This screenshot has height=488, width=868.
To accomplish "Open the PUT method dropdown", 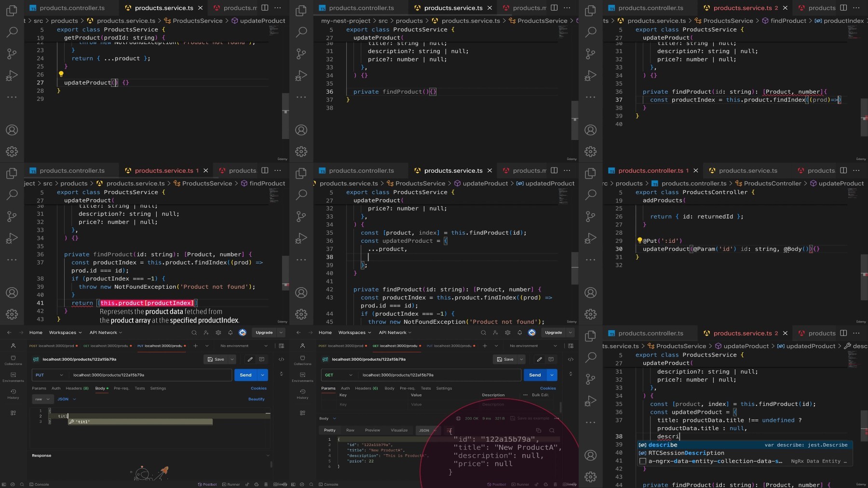I will pos(49,375).
